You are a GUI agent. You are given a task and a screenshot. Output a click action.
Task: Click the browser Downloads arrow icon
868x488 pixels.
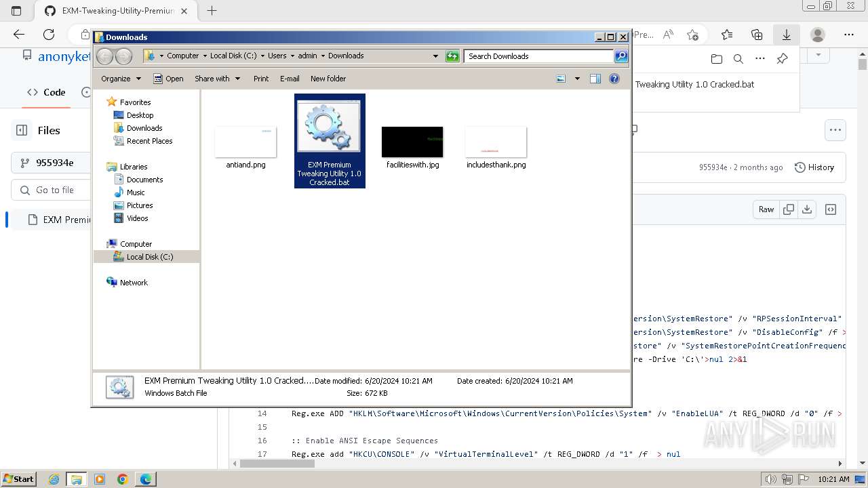(x=787, y=35)
